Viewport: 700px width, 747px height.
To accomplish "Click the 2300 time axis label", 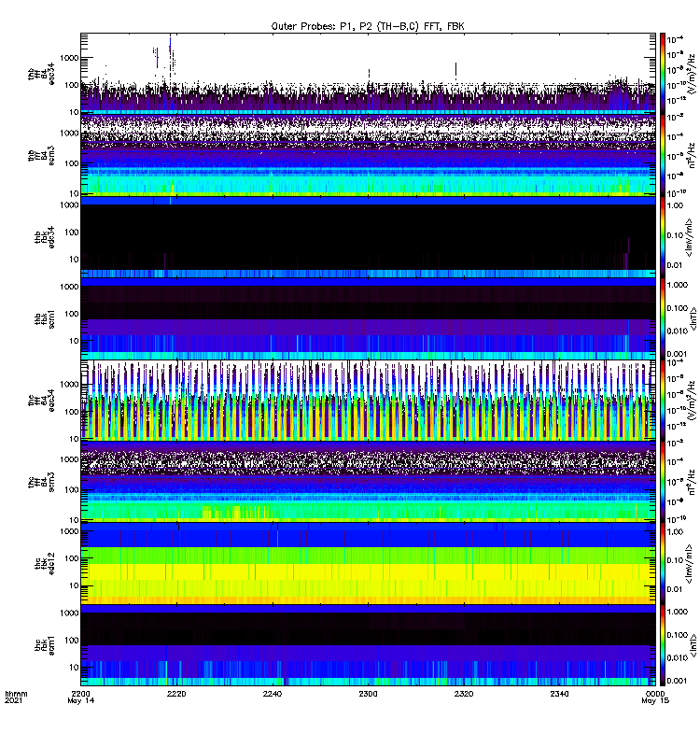I will pos(368,694).
